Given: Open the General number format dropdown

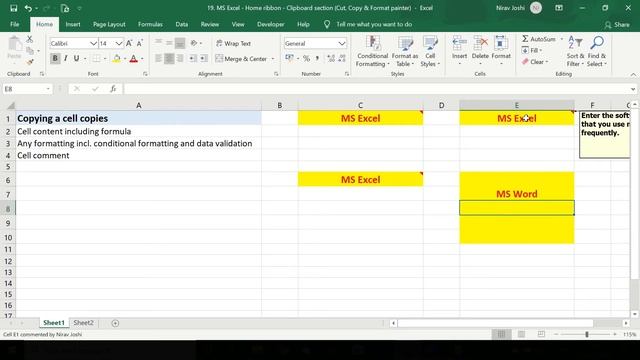Looking at the screenshot, I should [x=341, y=43].
